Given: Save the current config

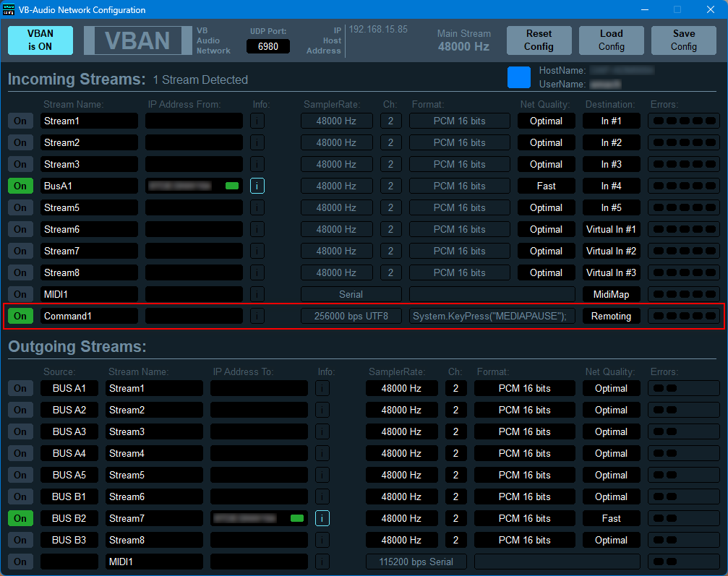Looking at the screenshot, I should click(x=684, y=40).
